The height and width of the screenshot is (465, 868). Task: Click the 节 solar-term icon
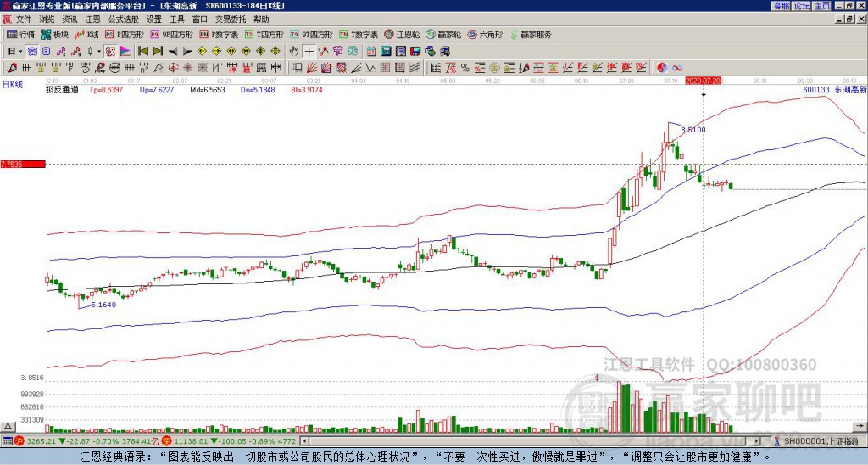[337, 52]
